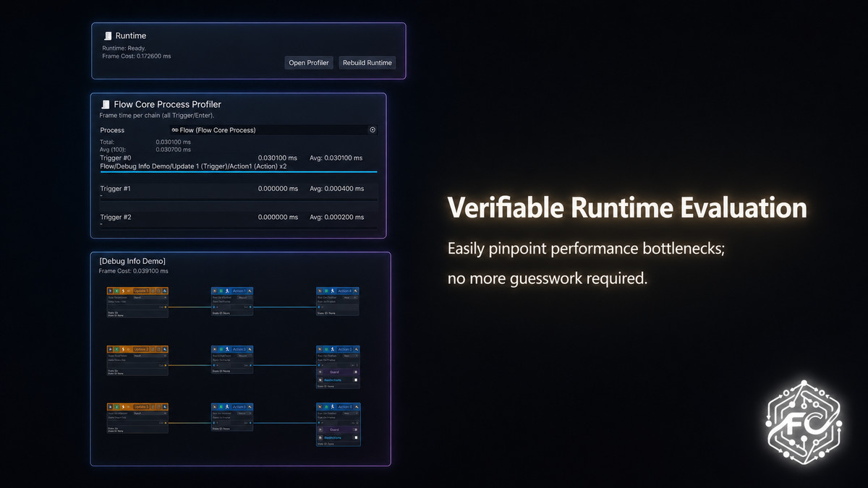This screenshot has height=488, width=868.
Task: Click the Runtime panel document icon
Action: pyautogui.click(x=108, y=35)
